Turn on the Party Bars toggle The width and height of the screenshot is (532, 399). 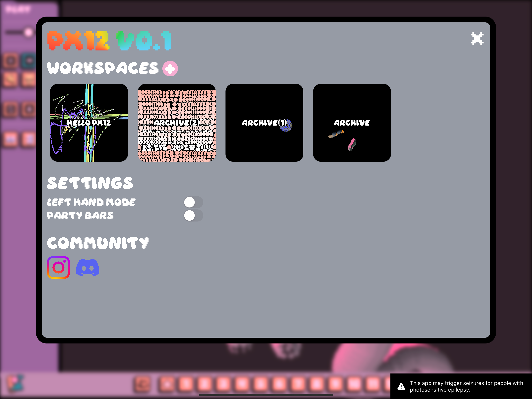pyautogui.click(x=193, y=215)
